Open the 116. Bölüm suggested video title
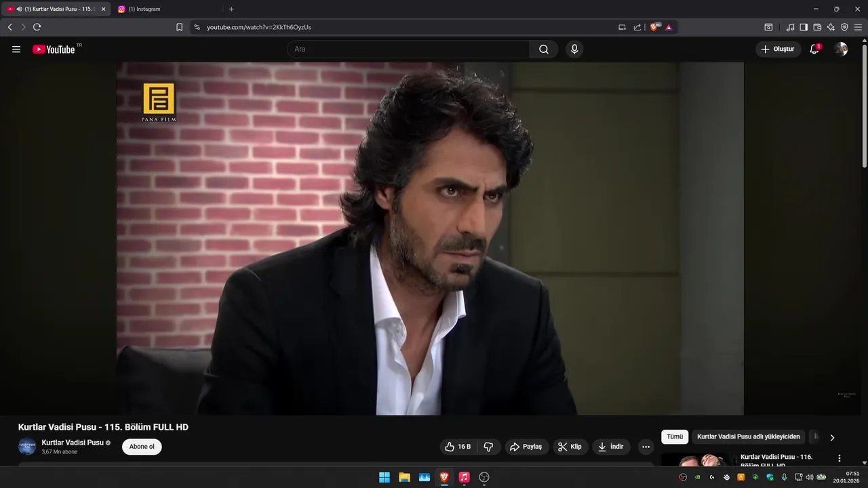Viewport: 868px width, 488px height. click(x=776, y=461)
